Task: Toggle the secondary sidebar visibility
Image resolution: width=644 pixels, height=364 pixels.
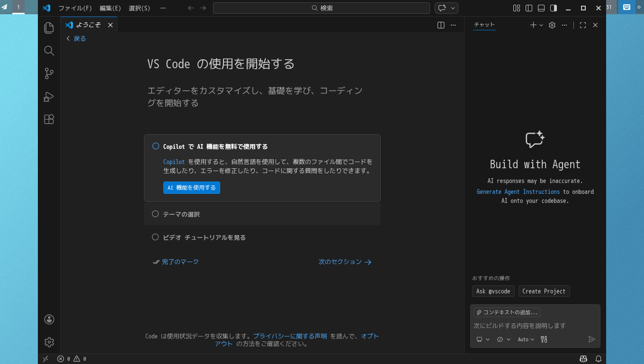Action: (x=554, y=8)
